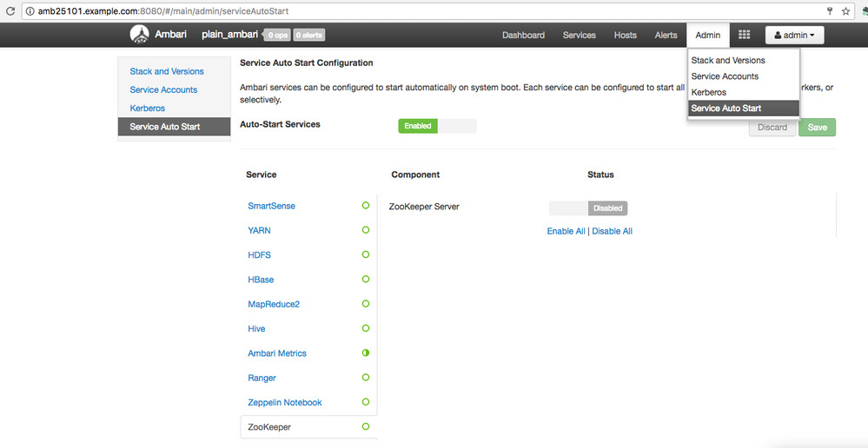Click the Ambari logo icon
The image size is (868, 448).
[x=139, y=34]
